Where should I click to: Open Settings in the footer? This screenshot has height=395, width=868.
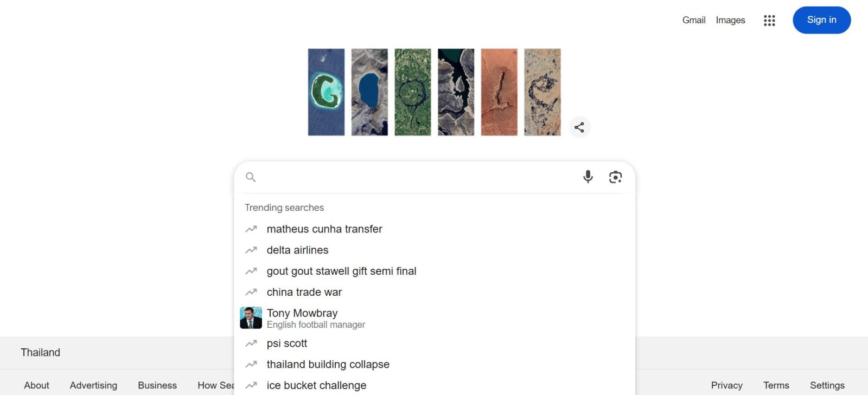point(827,385)
